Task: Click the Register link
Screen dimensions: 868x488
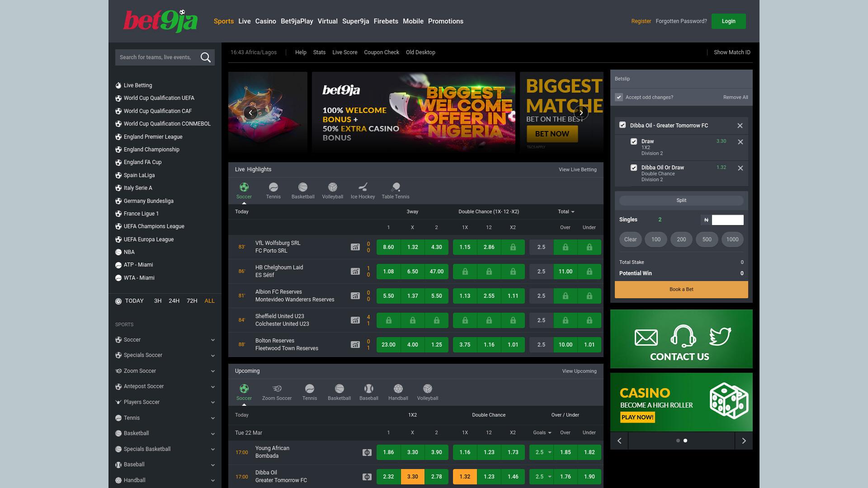Action: [x=641, y=21]
